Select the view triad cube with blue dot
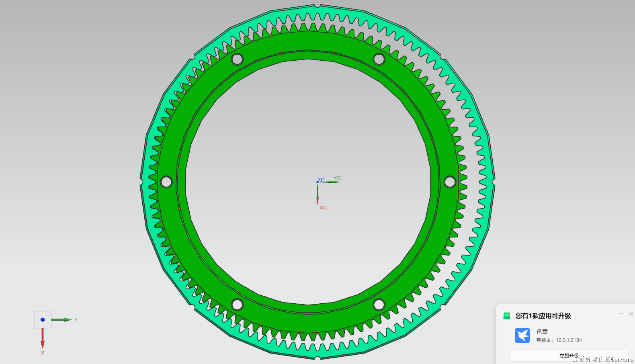 (x=43, y=320)
